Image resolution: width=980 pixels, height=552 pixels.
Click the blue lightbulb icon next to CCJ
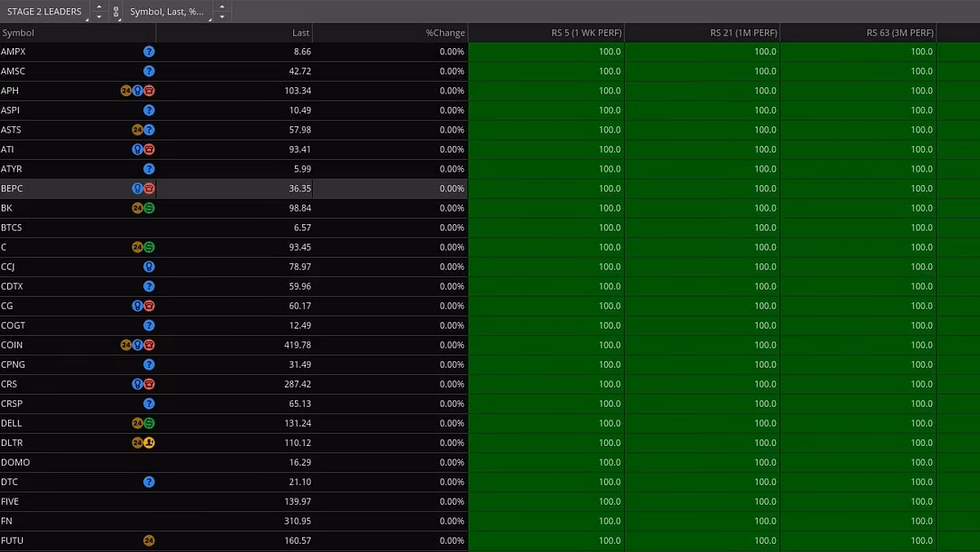149,267
